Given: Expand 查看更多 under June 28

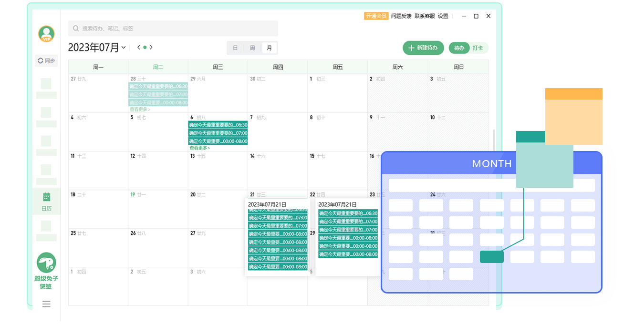Looking at the screenshot, I should coord(140,109).
